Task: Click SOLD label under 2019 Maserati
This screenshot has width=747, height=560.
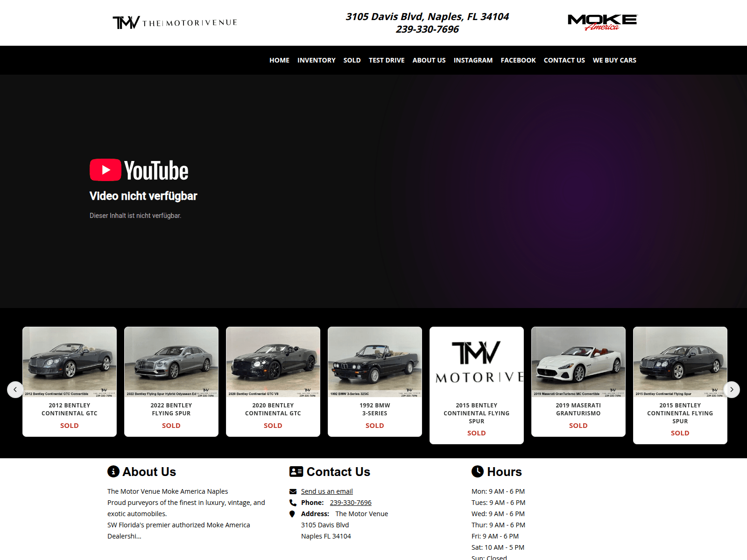Action: (578, 426)
